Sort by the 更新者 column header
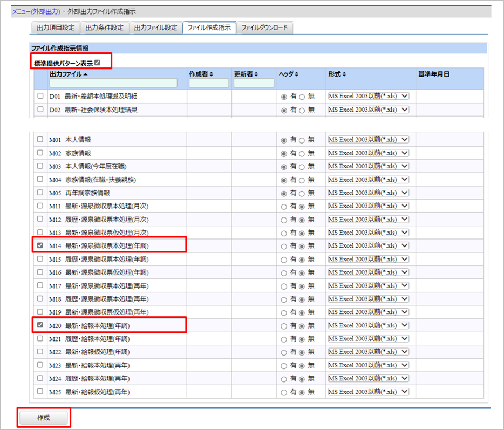This screenshot has height=430, width=504. (x=246, y=74)
